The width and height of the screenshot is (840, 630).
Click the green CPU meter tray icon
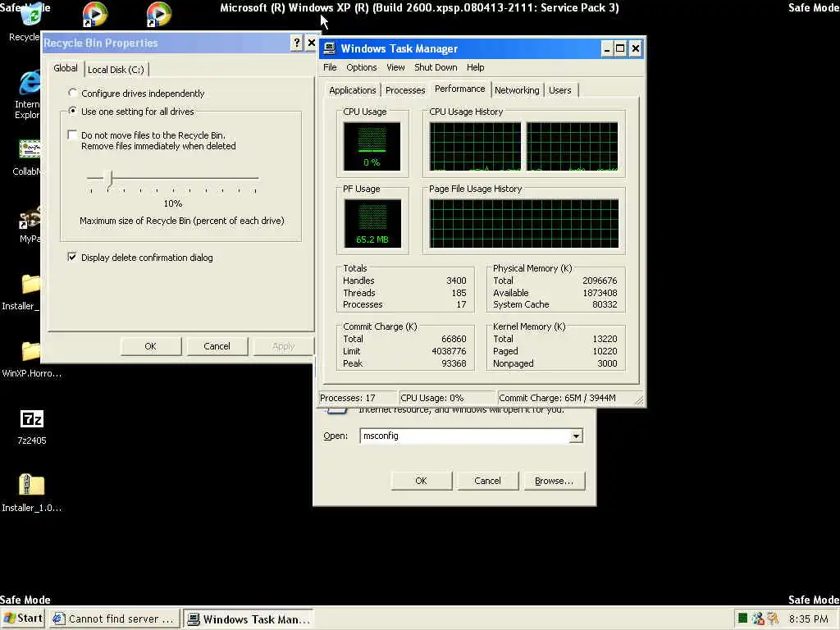click(742, 619)
